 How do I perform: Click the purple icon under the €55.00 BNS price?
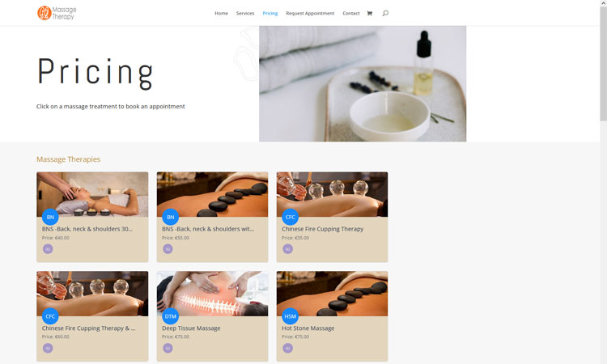(168, 248)
